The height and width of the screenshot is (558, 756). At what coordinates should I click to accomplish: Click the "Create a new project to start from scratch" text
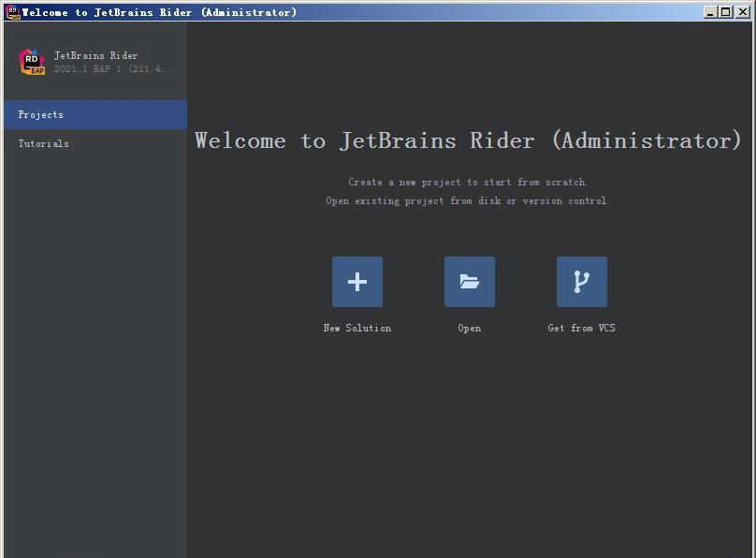[x=467, y=182]
